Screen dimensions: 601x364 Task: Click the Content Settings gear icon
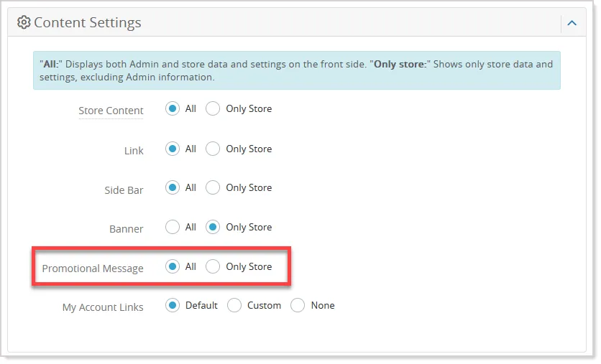pyautogui.click(x=24, y=22)
